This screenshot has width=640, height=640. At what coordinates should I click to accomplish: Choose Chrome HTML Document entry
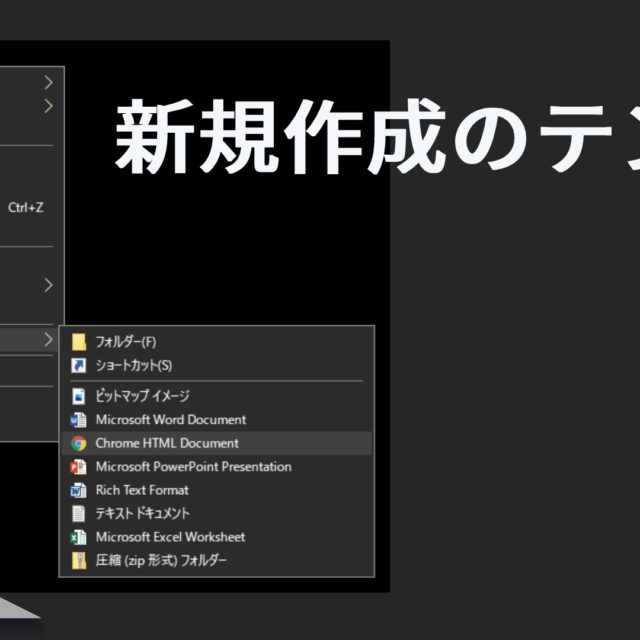pos(217,443)
